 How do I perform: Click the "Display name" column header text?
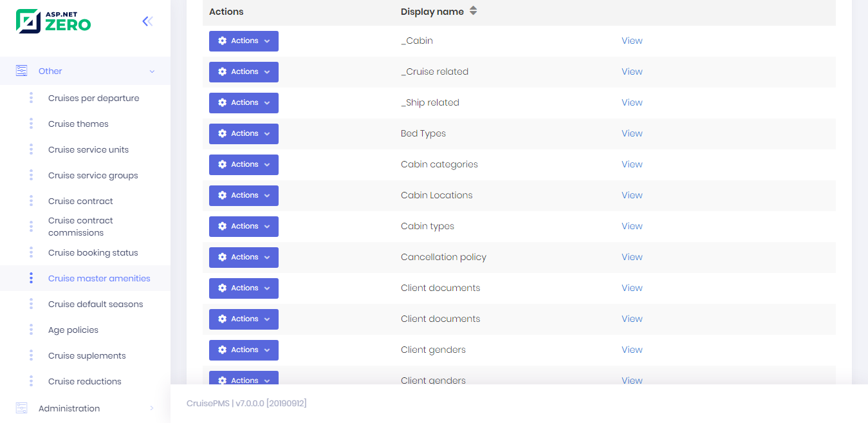(x=432, y=12)
